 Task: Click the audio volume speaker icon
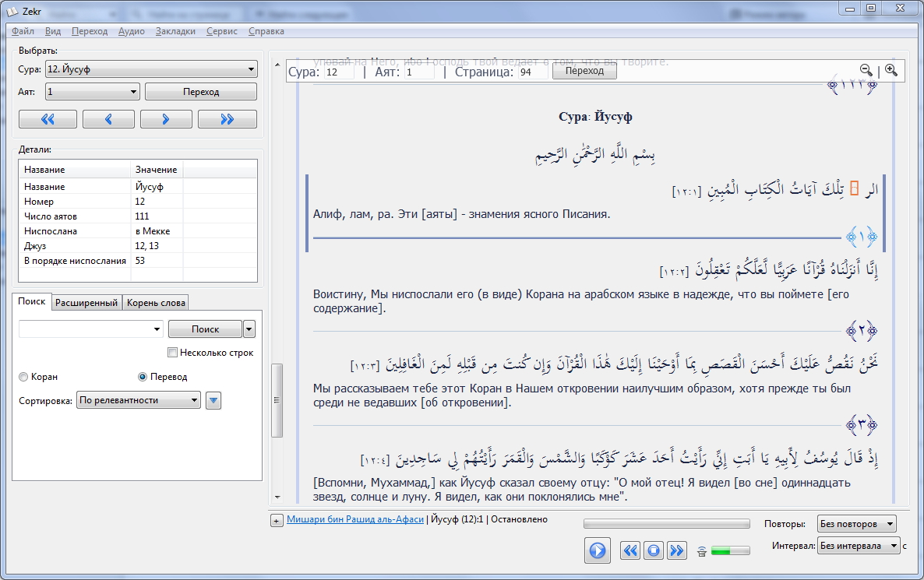point(701,551)
